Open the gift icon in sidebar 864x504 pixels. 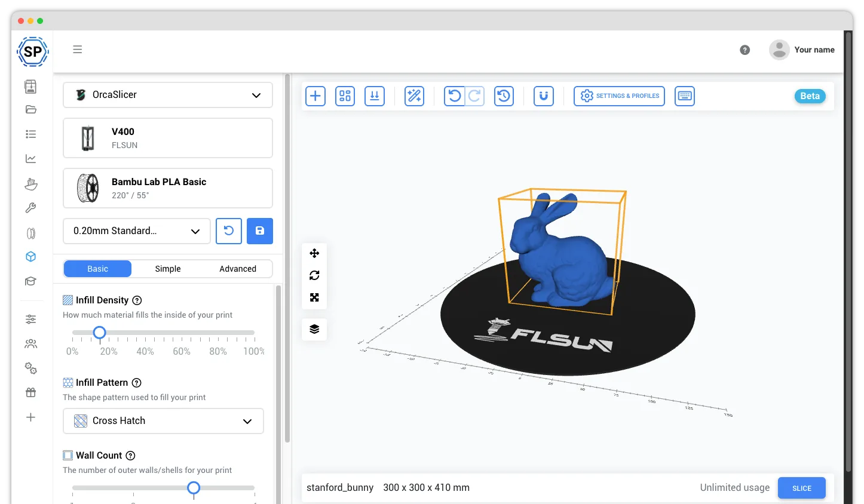click(31, 392)
